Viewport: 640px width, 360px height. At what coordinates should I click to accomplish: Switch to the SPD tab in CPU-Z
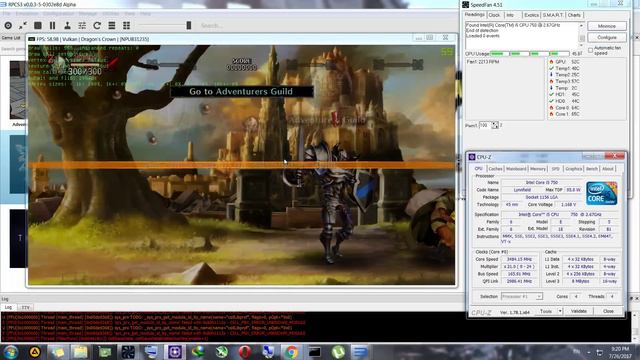click(556, 169)
